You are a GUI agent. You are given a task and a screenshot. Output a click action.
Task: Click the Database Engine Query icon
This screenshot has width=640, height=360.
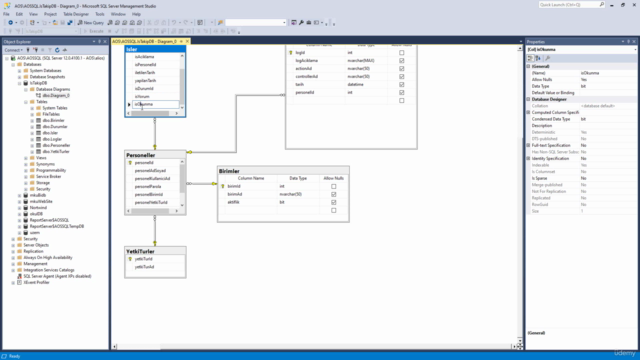coord(110,23)
